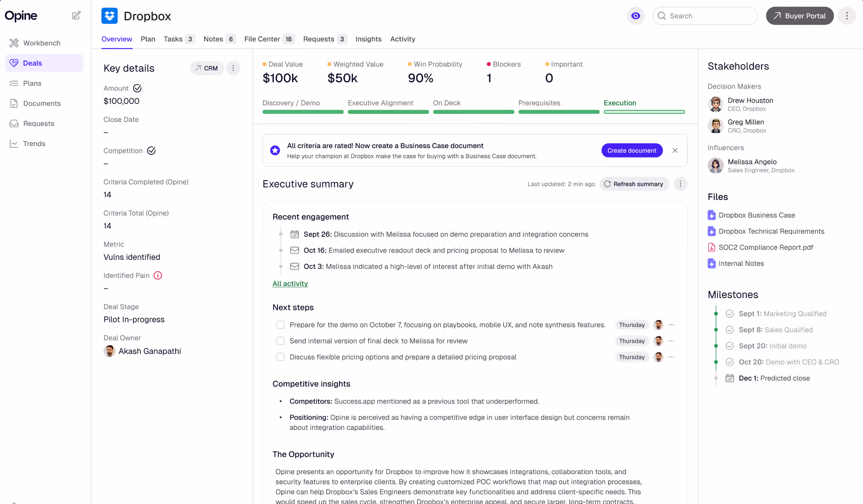
Task: Toggle Sept 20 Initial demo milestone check
Action: point(730,346)
